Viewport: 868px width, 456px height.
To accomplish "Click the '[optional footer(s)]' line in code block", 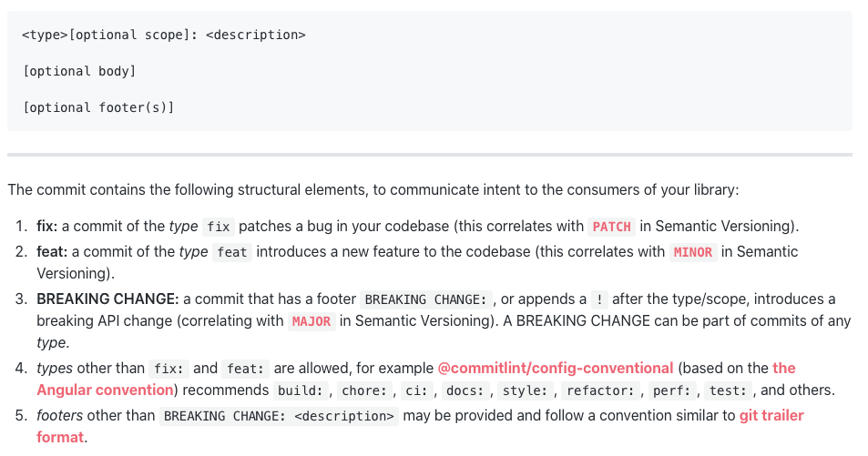I will coord(98,107).
